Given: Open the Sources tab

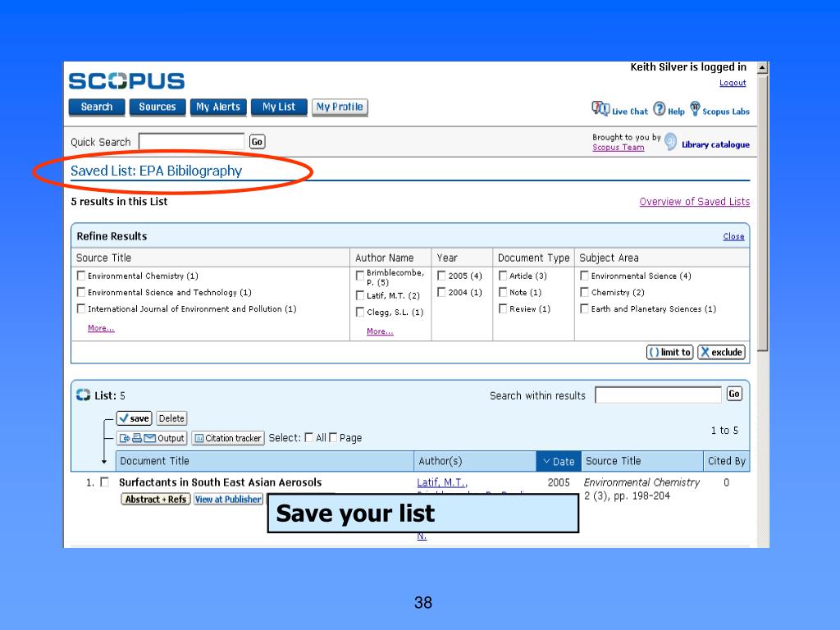Looking at the screenshot, I should [x=157, y=107].
